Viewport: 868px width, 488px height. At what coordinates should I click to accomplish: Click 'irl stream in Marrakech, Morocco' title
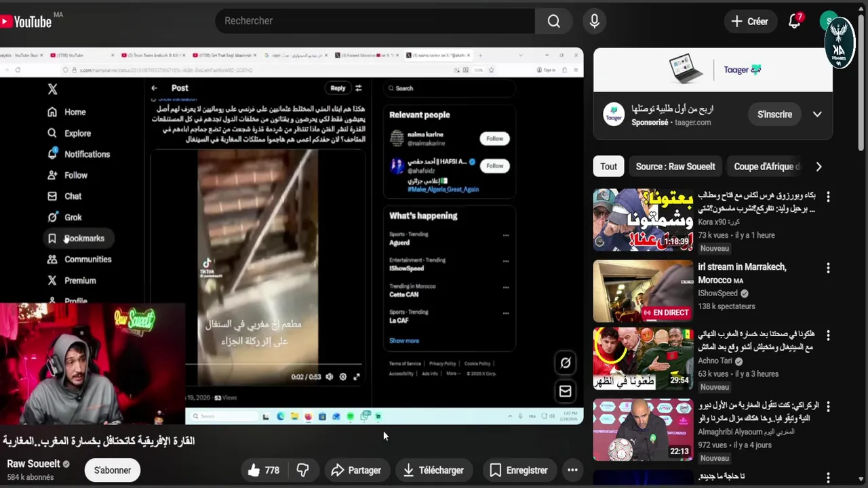742,273
